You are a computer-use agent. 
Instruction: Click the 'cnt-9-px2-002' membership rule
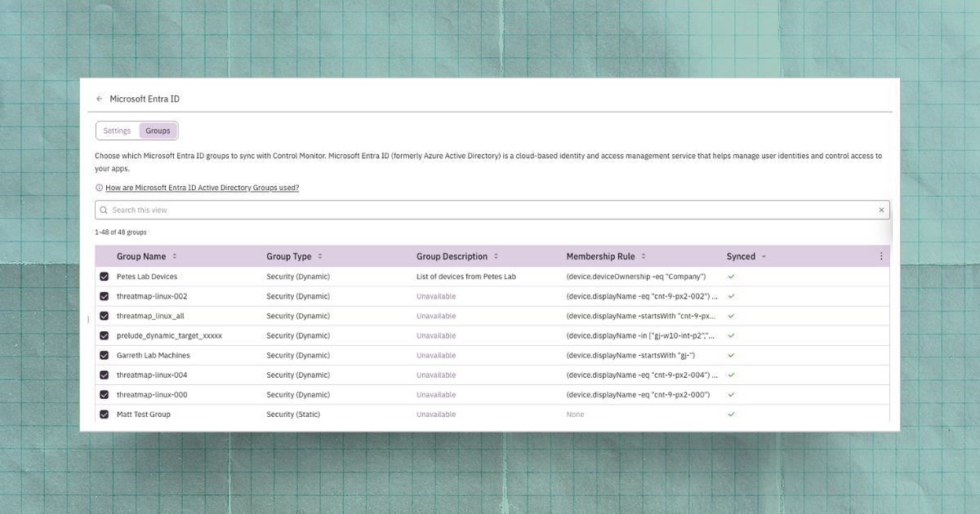642,296
